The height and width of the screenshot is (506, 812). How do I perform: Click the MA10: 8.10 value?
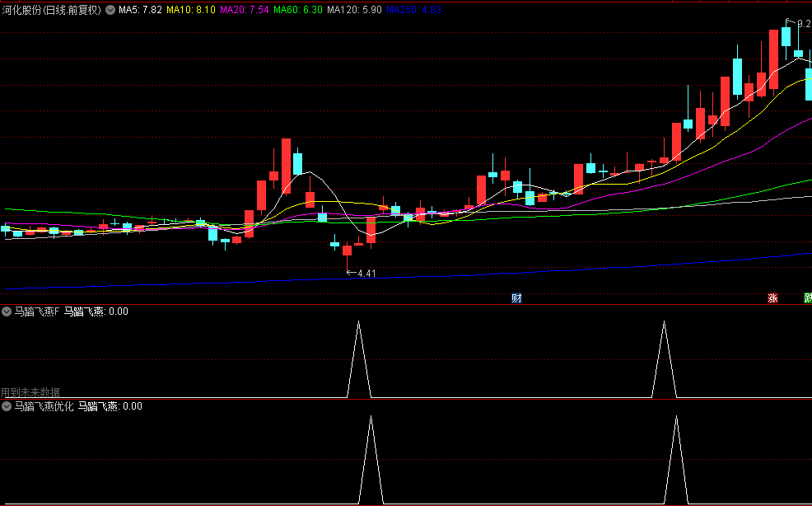pos(191,9)
